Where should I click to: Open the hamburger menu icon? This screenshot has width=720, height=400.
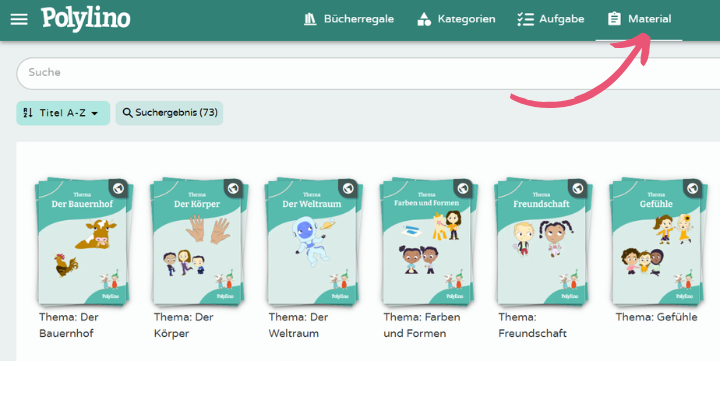(x=19, y=19)
